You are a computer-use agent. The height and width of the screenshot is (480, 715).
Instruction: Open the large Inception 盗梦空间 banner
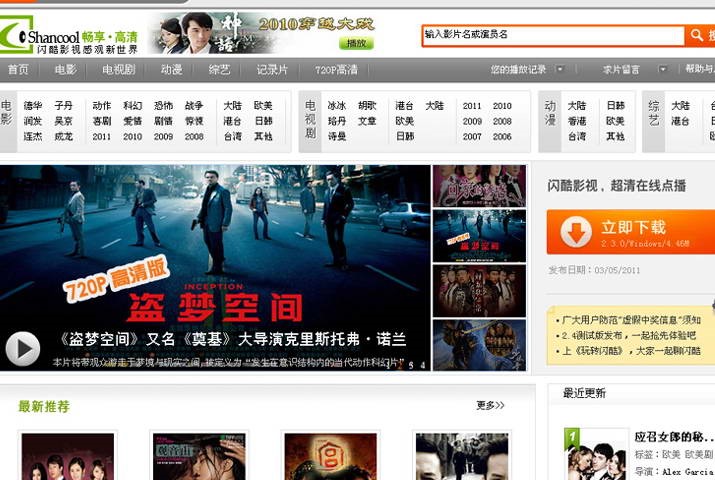tap(215, 268)
